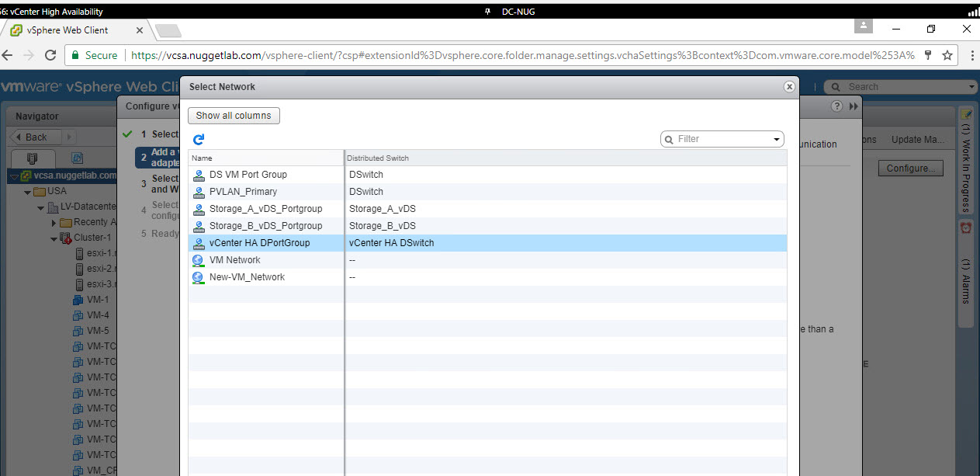The width and height of the screenshot is (980, 476).
Task: Click the Chrome profile avatar icon
Action: (x=863, y=26)
